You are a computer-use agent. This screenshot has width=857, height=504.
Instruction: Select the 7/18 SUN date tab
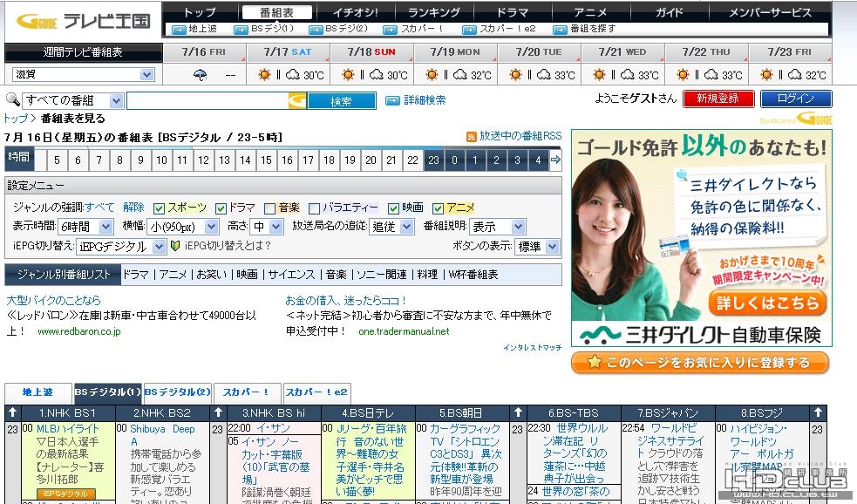coord(371,52)
